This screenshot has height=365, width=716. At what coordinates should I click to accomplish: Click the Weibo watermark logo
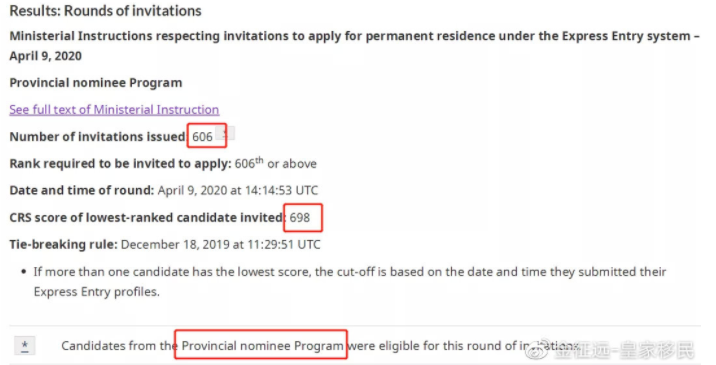click(537, 349)
